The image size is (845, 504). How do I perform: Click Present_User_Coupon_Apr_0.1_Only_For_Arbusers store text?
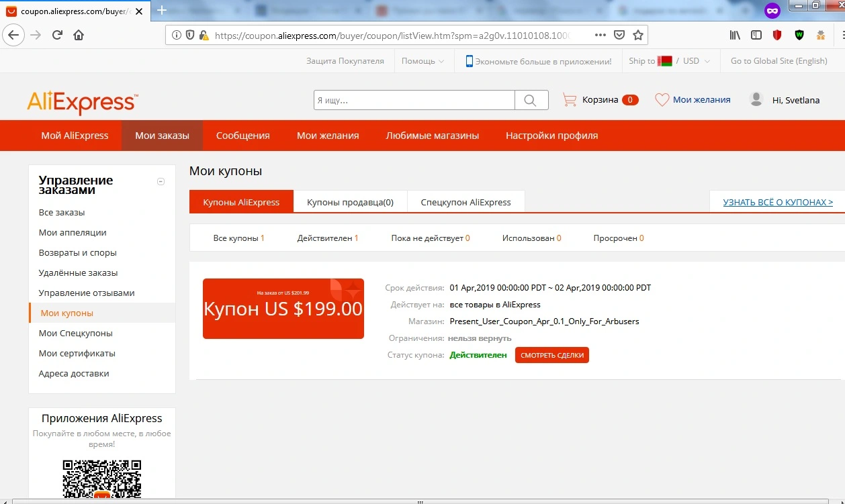[x=544, y=321]
